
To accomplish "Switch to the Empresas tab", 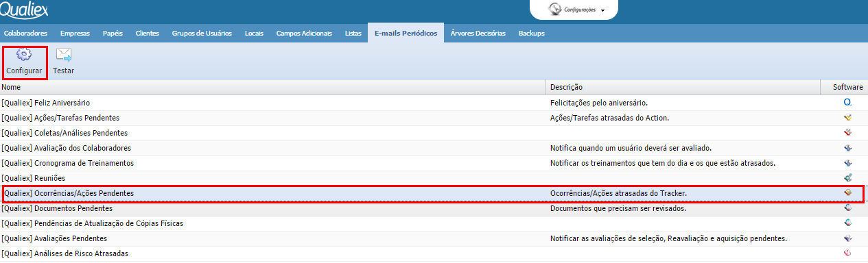I will pos(75,33).
